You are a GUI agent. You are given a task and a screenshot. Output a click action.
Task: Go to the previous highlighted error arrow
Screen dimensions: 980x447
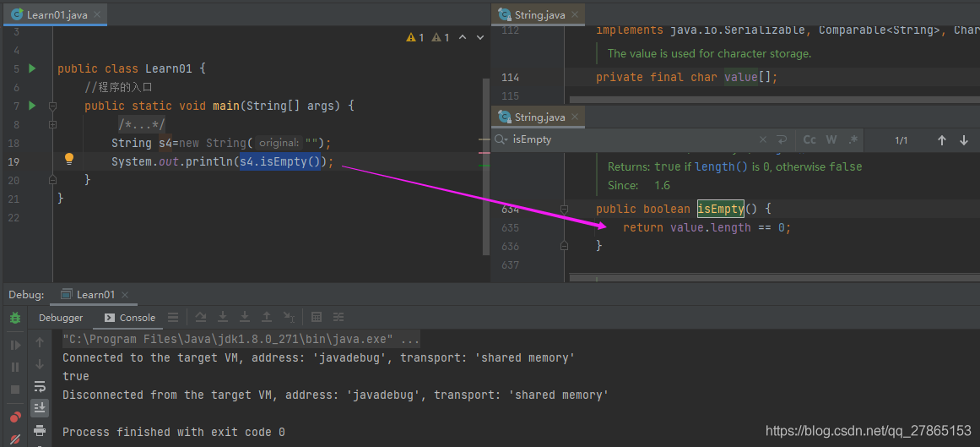pyautogui.click(x=463, y=37)
